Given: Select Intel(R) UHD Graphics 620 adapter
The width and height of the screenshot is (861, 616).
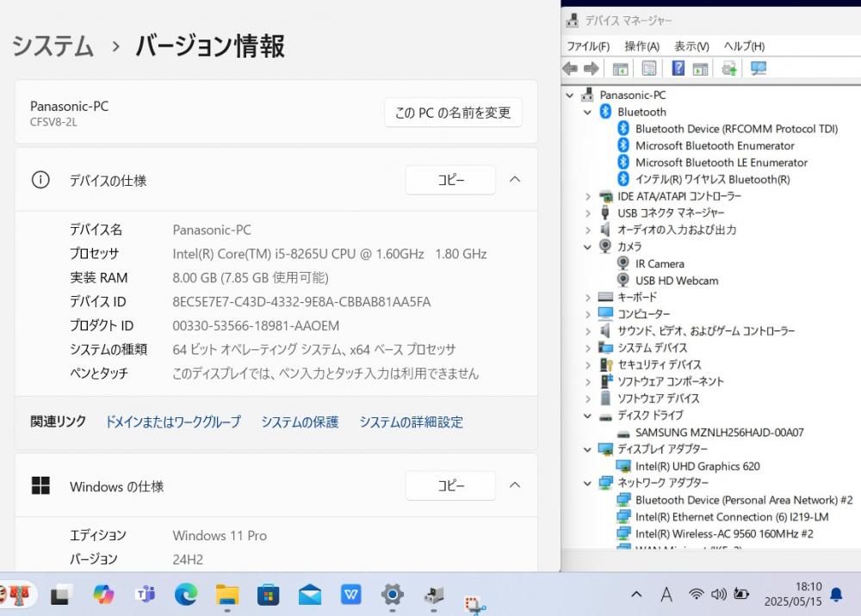Looking at the screenshot, I should (x=698, y=466).
